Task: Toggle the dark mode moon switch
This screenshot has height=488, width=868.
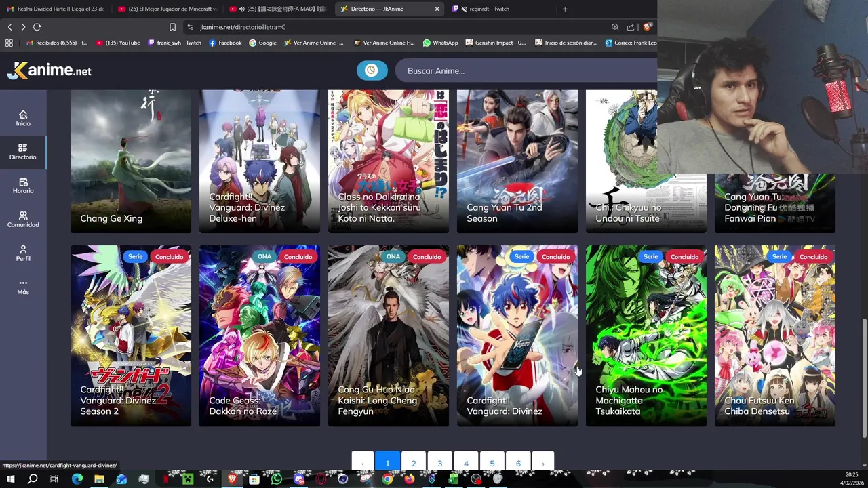Action: pyautogui.click(x=372, y=70)
